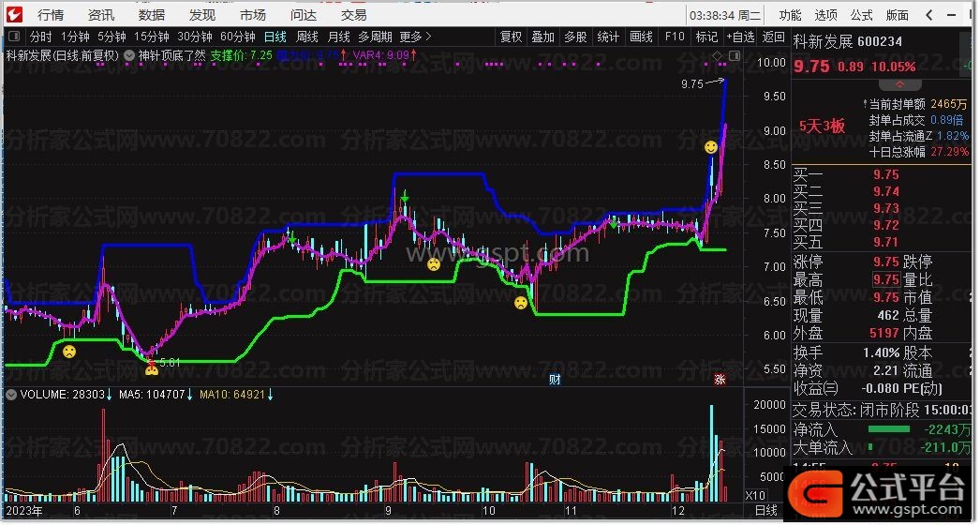Image resolution: width=980 pixels, height=525 pixels.
Task: Click green down arrow signal above September peak
Action: coord(405,199)
